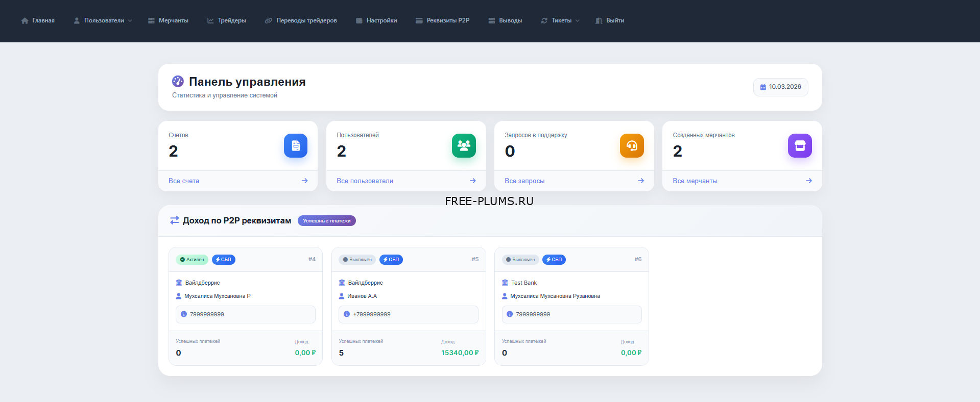Viewport: 980px width, 402px height.
Task: Click the purple store icon for merchants
Action: click(800, 146)
